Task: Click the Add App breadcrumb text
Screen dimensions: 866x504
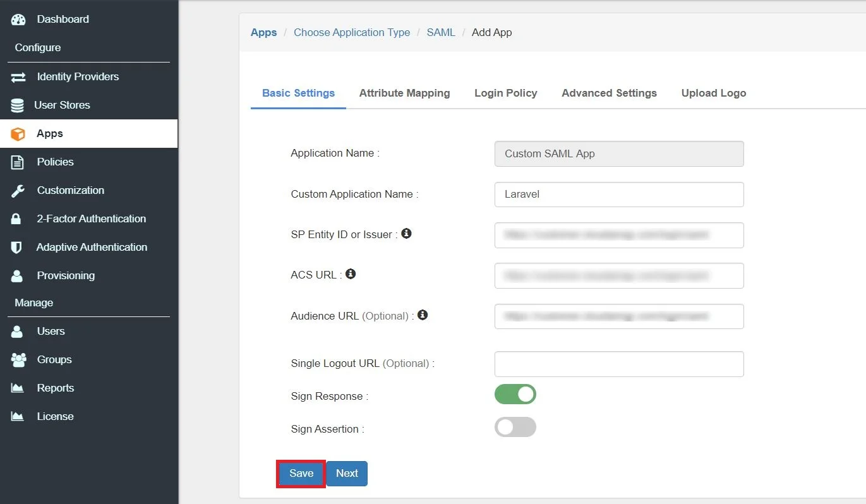Action: (x=492, y=32)
